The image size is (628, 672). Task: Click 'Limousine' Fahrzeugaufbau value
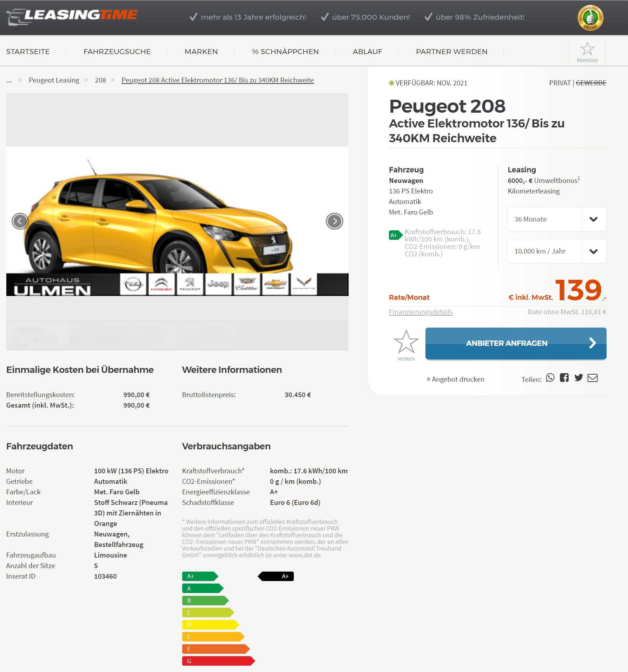tap(111, 555)
